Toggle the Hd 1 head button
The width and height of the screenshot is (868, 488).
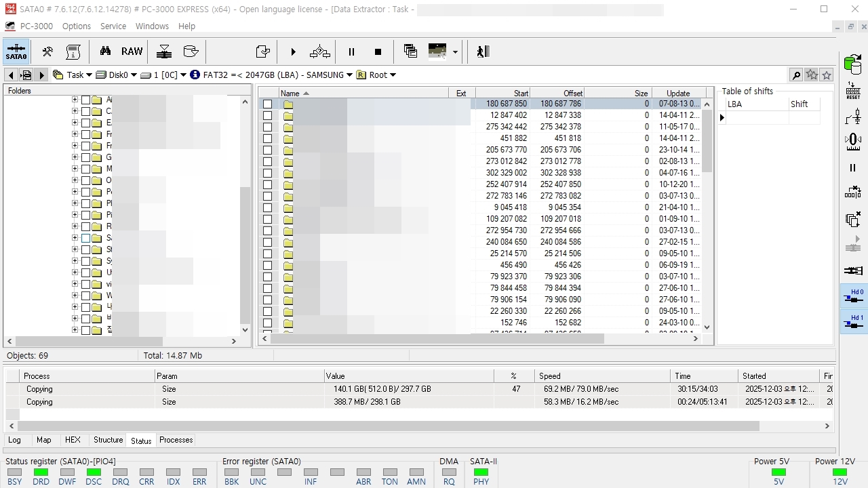coord(854,321)
